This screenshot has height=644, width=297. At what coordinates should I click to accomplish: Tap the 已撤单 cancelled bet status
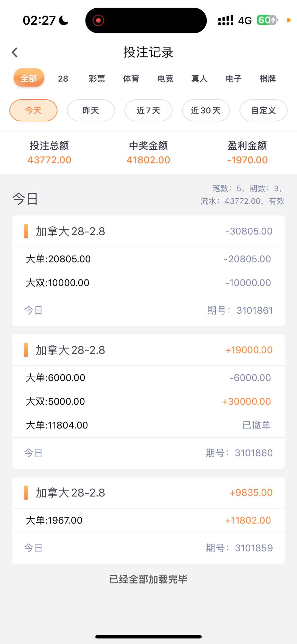[x=256, y=425]
